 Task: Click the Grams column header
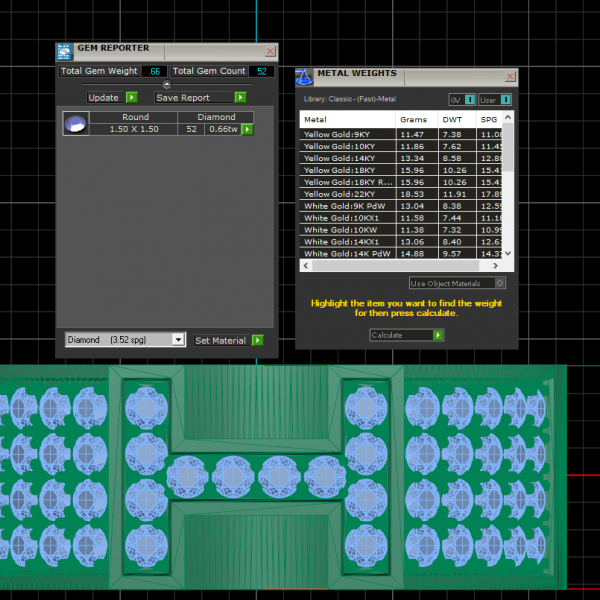(x=412, y=119)
